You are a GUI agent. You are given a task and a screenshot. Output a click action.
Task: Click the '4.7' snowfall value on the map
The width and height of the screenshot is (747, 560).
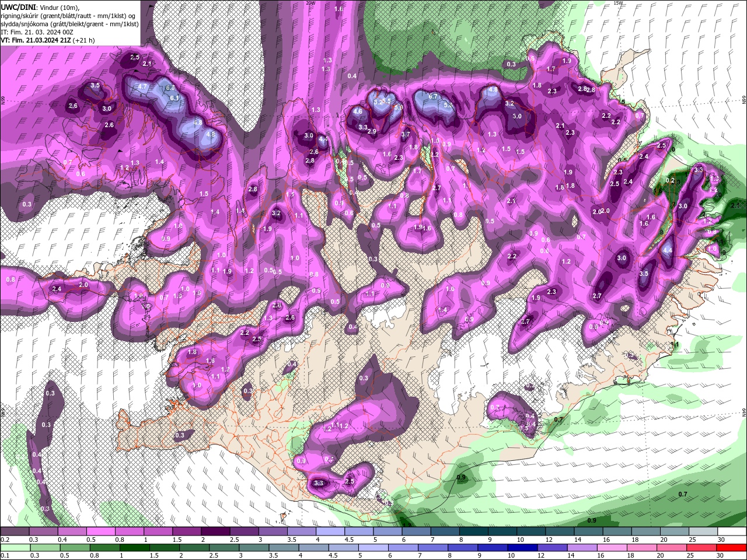pyautogui.click(x=142, y=86)
